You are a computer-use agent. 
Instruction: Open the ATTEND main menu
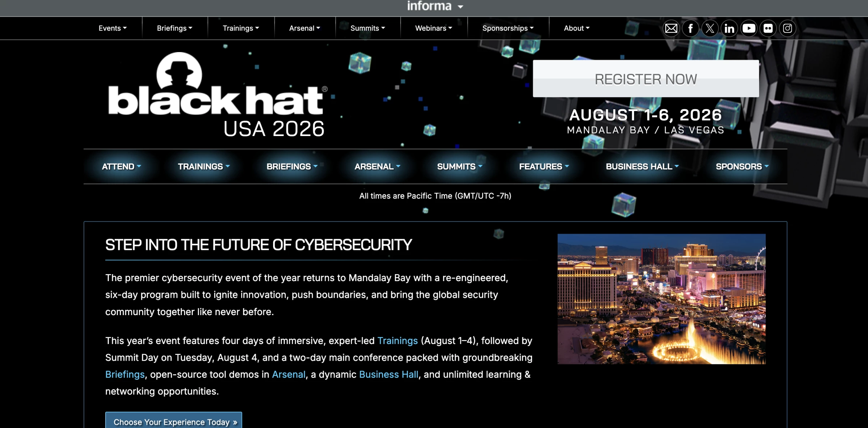122,166
